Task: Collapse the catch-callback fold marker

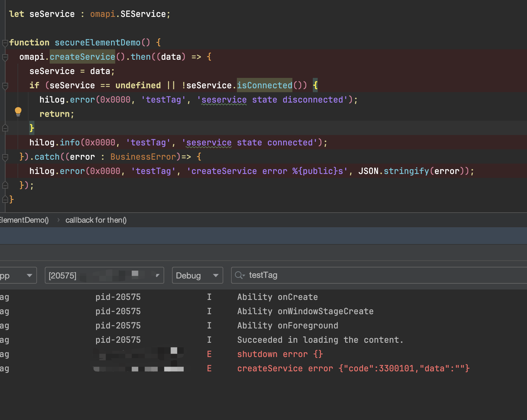Action: tap(5, 157)
